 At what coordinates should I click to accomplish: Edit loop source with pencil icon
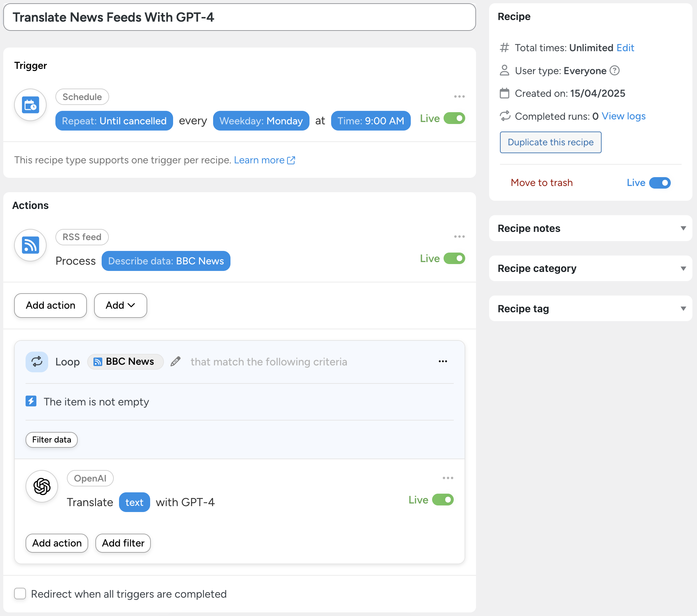[x=175, y=361]
